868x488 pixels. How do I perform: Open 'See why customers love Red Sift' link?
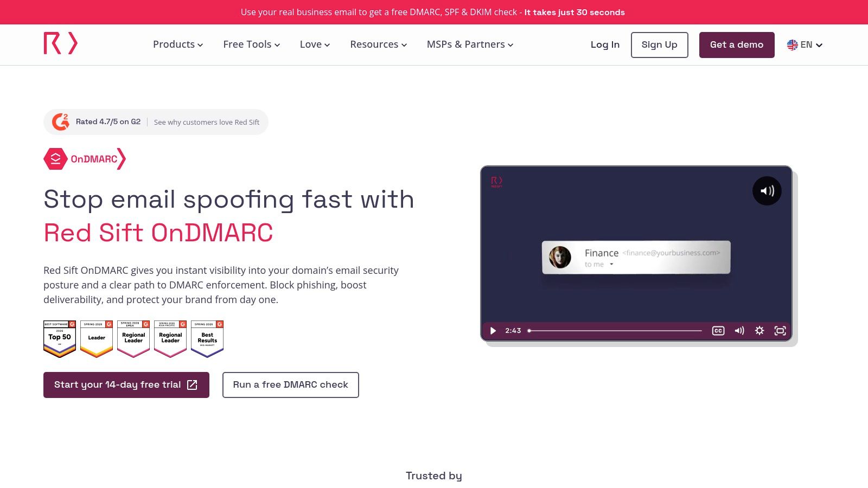pos(207,122)
